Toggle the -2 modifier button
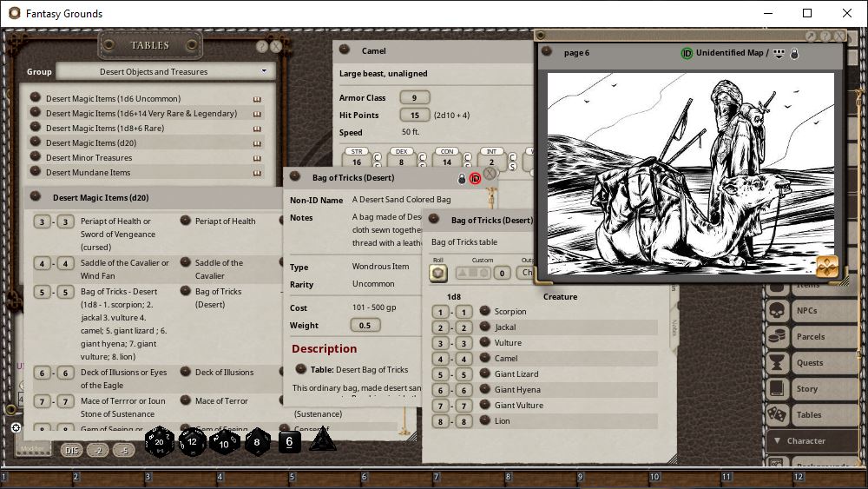This screenshot has height=489, width=868. (x=98, y=450)
